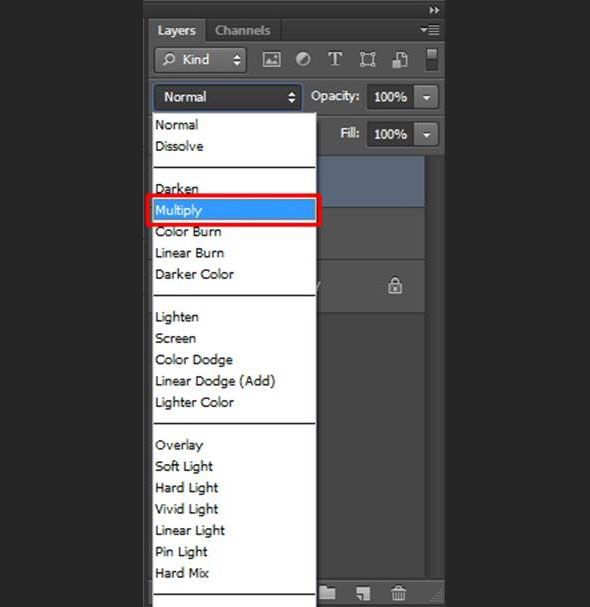The height and width of the screenshot is (607, 590).
Task: Switch to the Channels tab
Action: pyautogui.click(x=242, y=30)
